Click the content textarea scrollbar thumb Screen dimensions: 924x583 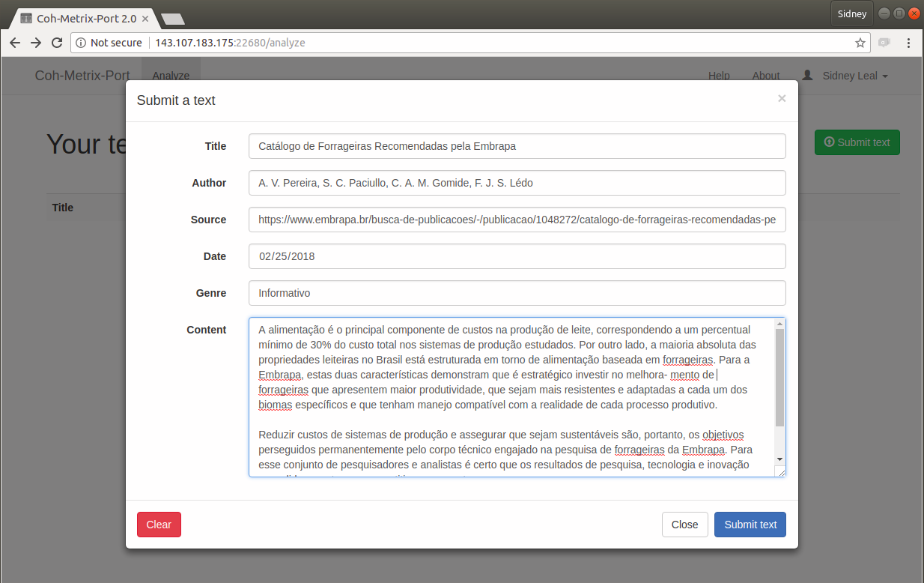[x=779, y=378]
